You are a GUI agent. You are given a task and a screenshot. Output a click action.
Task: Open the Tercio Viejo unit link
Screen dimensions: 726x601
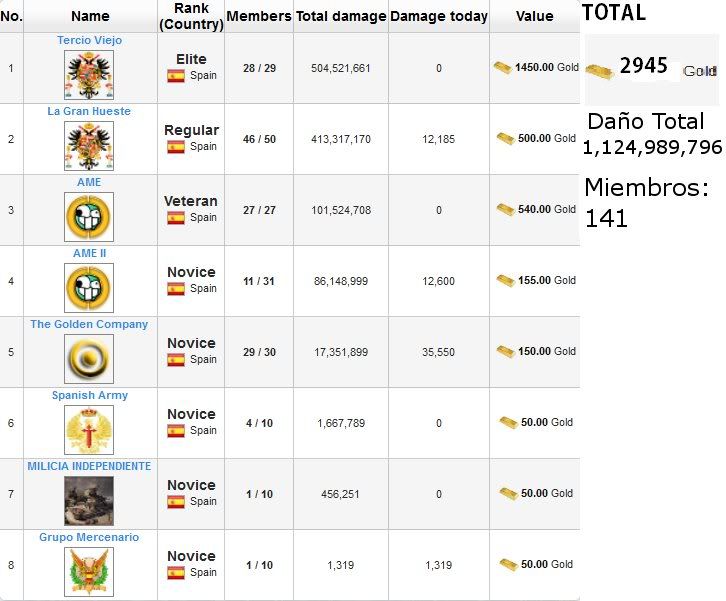coord(89,40)
